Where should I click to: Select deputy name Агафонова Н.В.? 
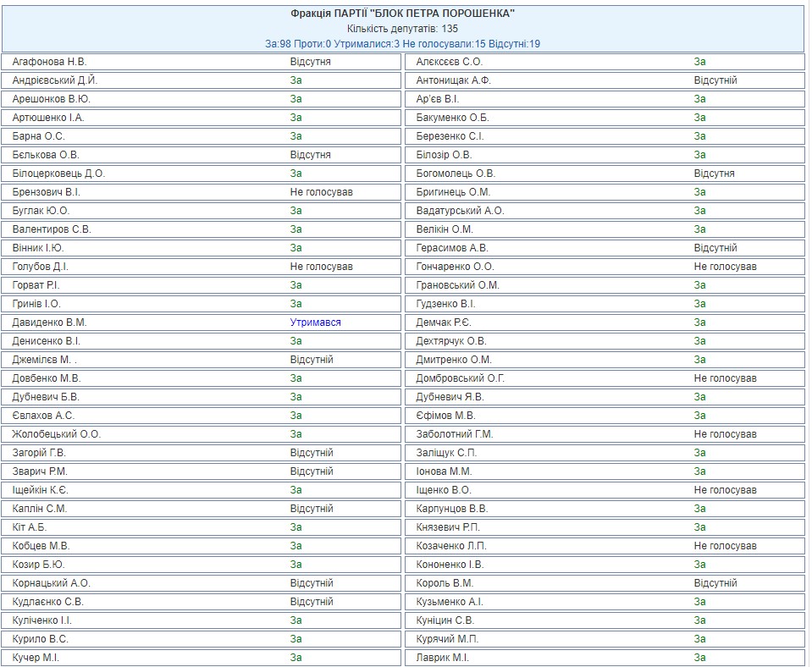click(x=50, y=62)
